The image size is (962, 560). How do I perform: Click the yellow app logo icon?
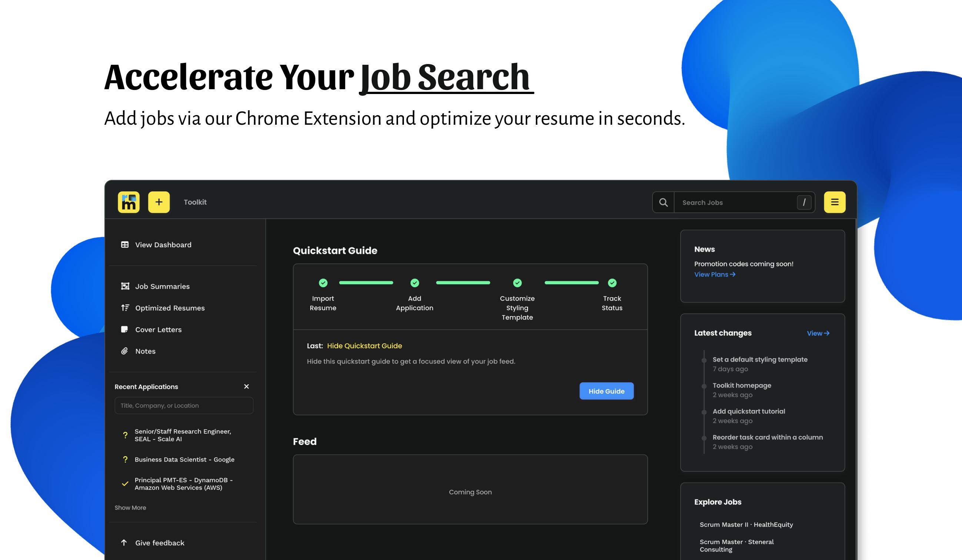[x=128, y=202]
